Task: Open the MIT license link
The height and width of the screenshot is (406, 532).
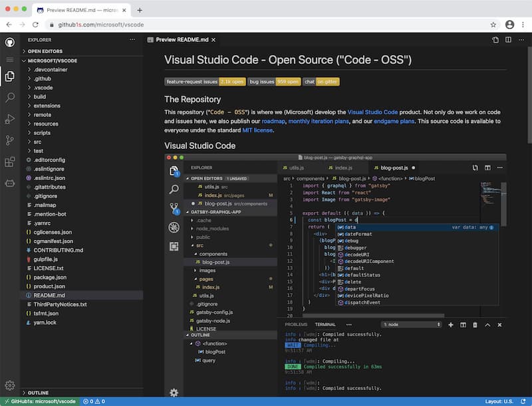Action: [257, 130]
